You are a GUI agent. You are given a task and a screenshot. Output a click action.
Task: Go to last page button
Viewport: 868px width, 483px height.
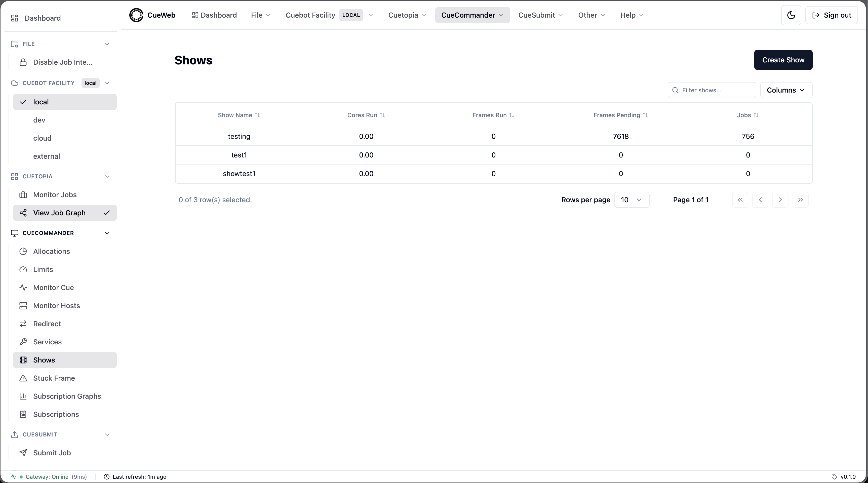(x=800, y=200)
